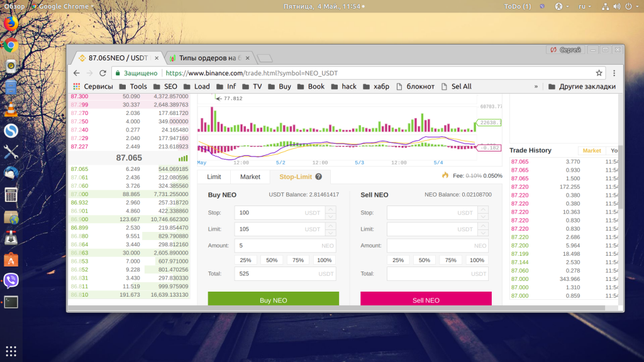The height and width of the screenshot is (362, 644).
Task: Open Tools bookmarks folder
Action: pyautogui.click(x=133, y=87)
